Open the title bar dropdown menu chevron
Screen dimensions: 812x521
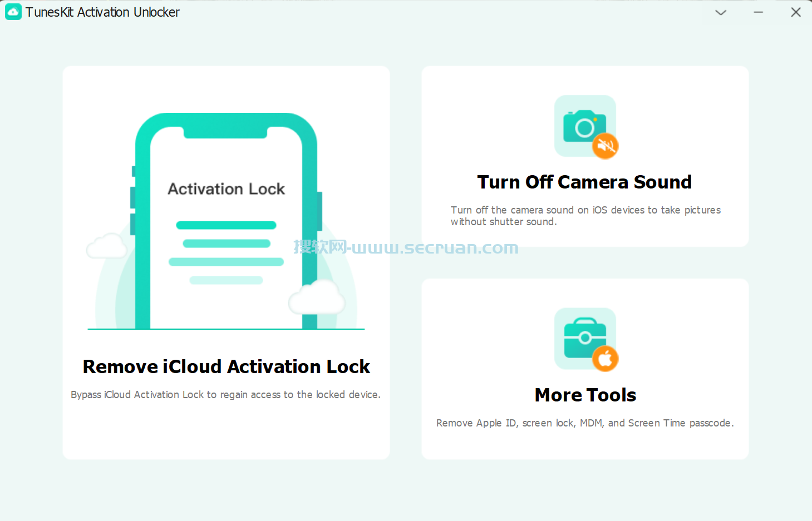[x=721, y=12]
